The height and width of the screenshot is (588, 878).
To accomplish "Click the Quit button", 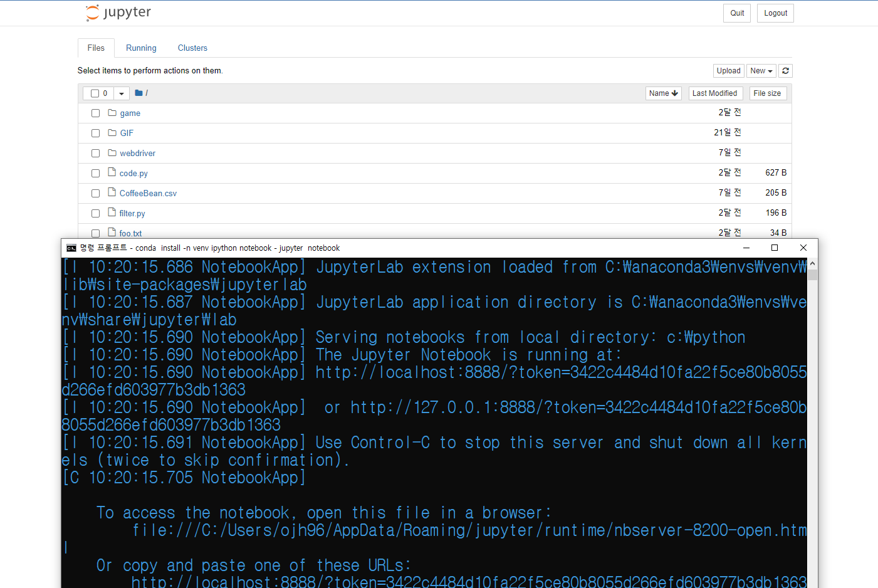I will point(738,13).
